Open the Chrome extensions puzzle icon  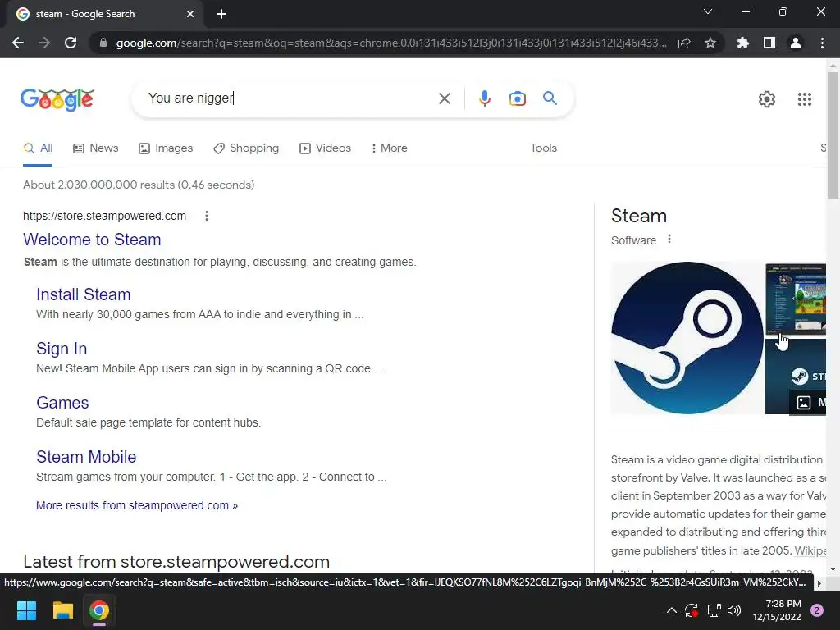[x=743, y=43]
